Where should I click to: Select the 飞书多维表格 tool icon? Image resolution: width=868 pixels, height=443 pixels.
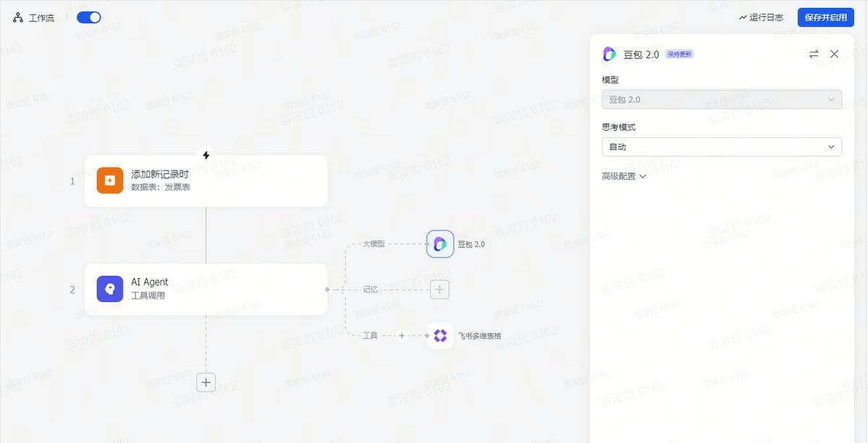click(441, 336)
